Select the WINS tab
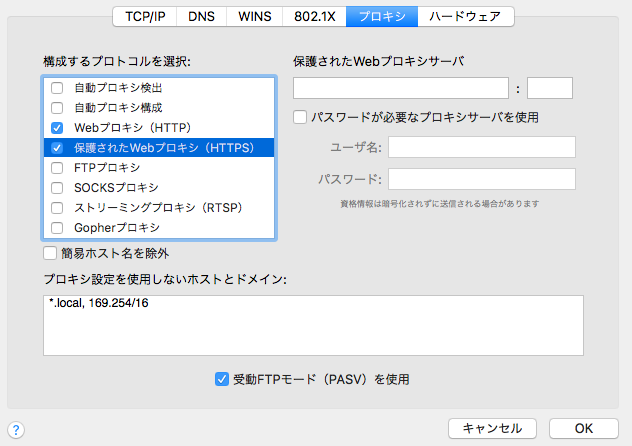This screenshot has width=632, height=446. 255,17
